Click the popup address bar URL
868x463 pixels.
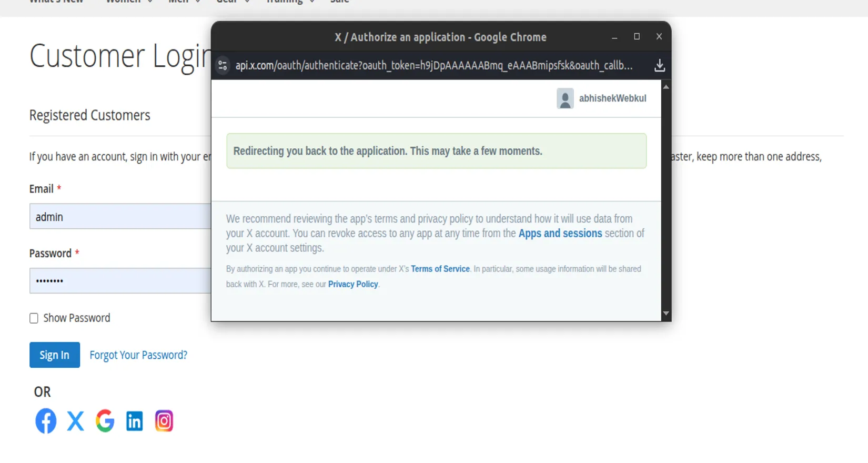point(434,66)
